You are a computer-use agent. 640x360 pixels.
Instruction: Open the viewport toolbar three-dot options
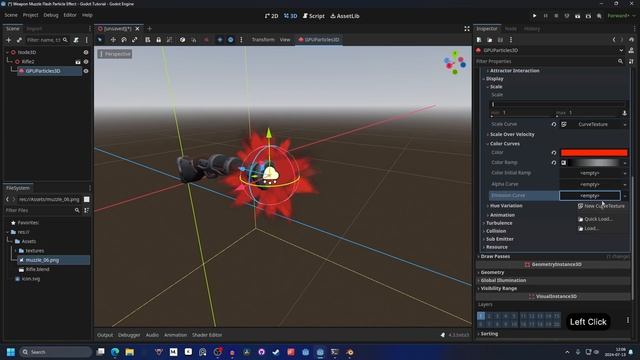coord(241,40)
